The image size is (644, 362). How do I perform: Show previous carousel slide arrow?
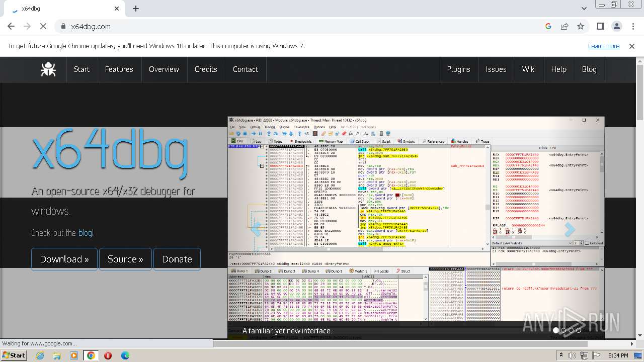256,229
